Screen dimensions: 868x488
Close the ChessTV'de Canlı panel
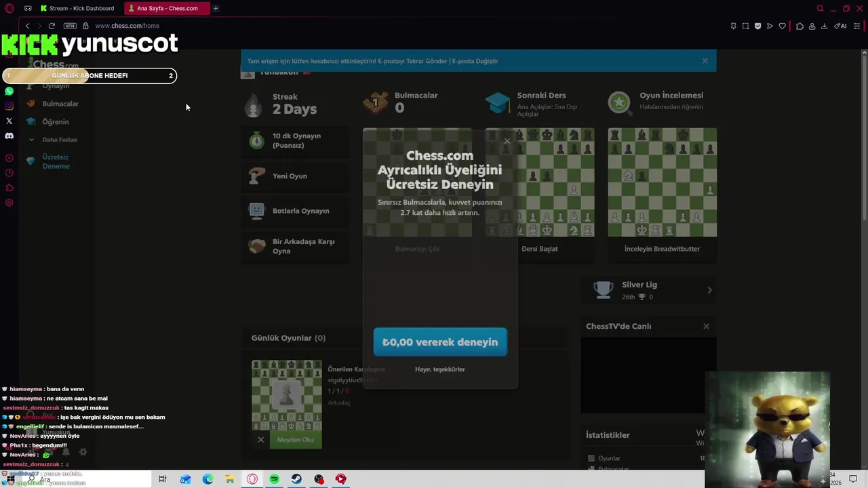[706, 326]
